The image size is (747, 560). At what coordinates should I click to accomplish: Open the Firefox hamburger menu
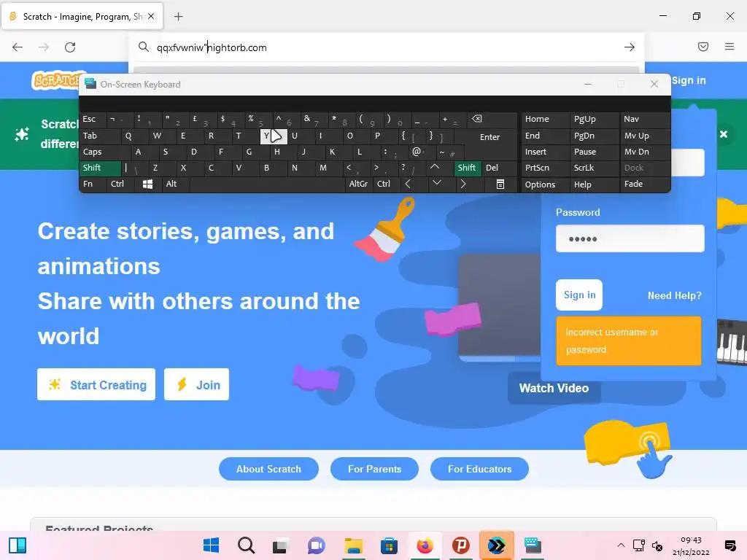pyautogui.click(x=729, y=47)
